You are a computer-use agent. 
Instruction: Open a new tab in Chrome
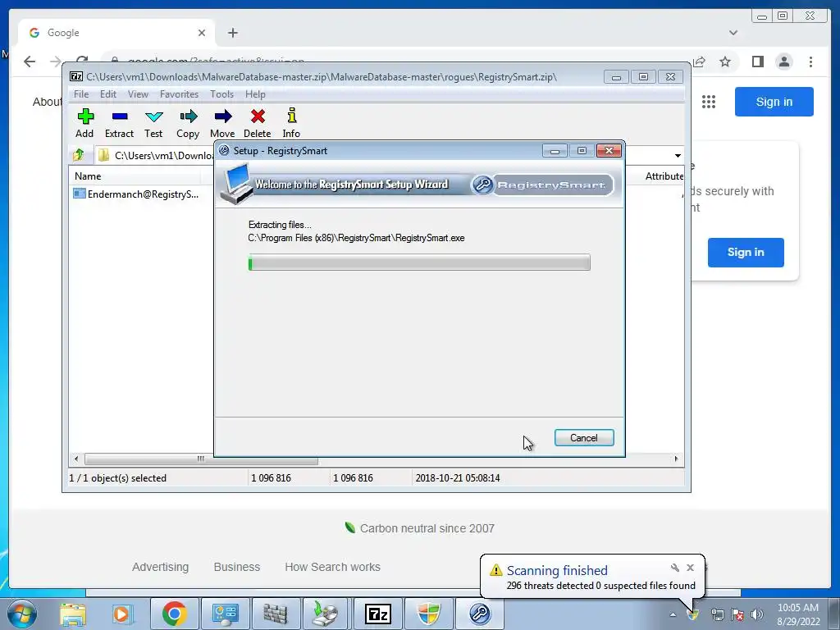click(232, 33)
